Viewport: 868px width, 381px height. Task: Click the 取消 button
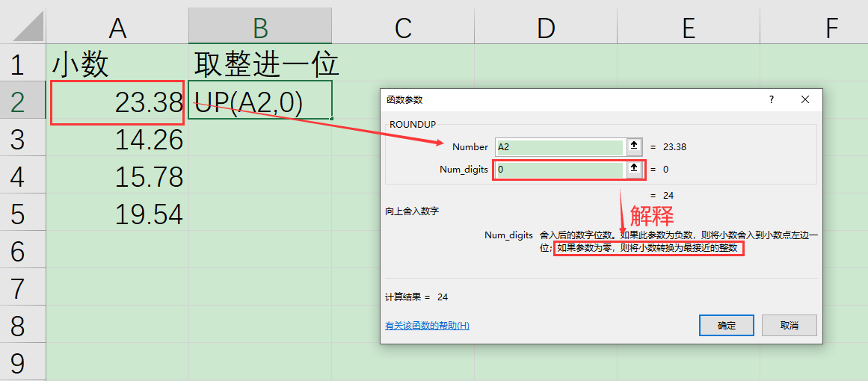[789, 325]
